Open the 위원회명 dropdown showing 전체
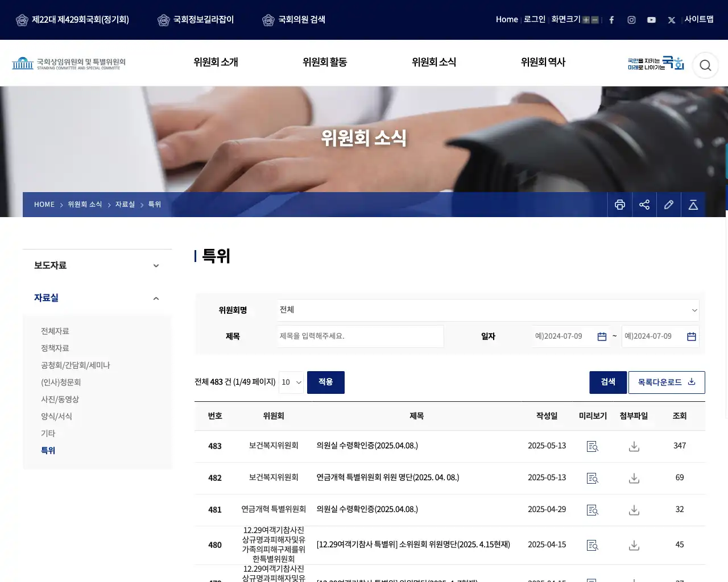 click(x=488, y=310)
